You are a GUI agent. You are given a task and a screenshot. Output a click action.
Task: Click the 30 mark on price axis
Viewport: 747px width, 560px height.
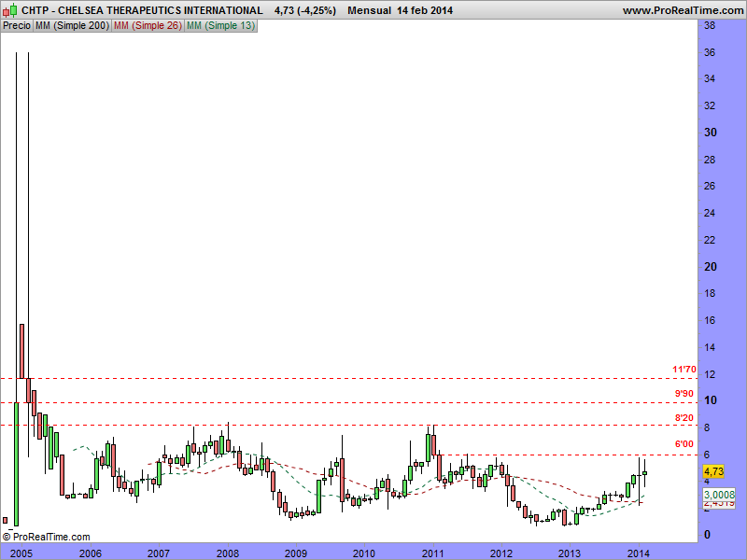tap(710, 133)
